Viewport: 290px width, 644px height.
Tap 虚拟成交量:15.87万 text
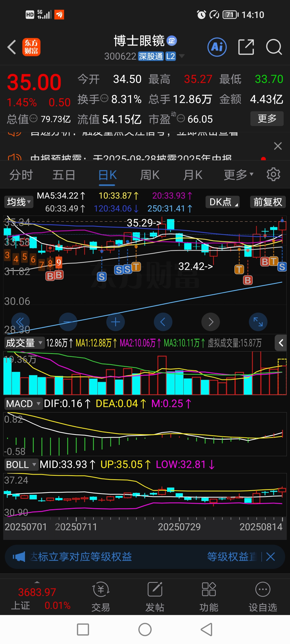click(x=235, y=343)
